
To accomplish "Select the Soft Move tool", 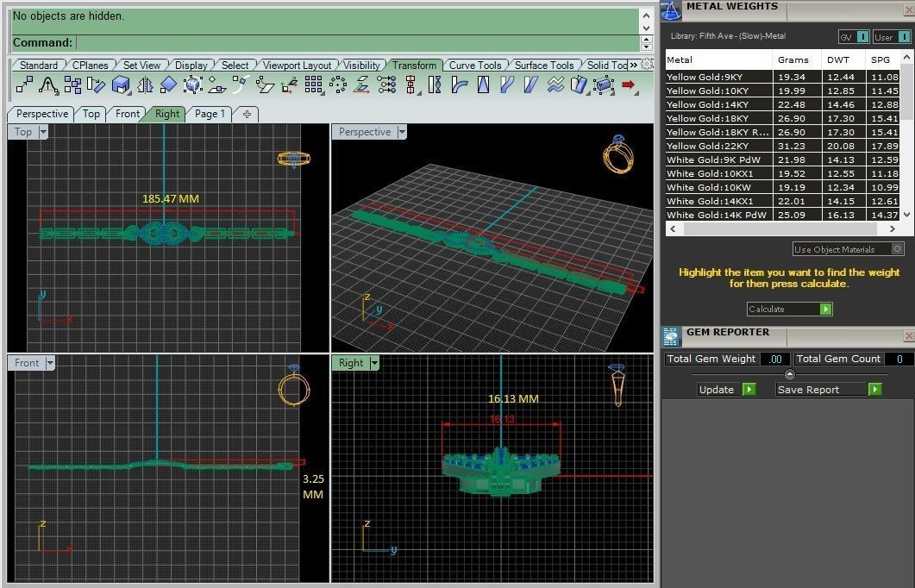I will (48, 85).
